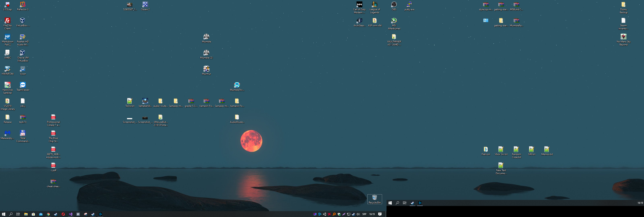Select the Realtek HD Audio Manager icon
The image size is (644, 217).
click(23, 40)
